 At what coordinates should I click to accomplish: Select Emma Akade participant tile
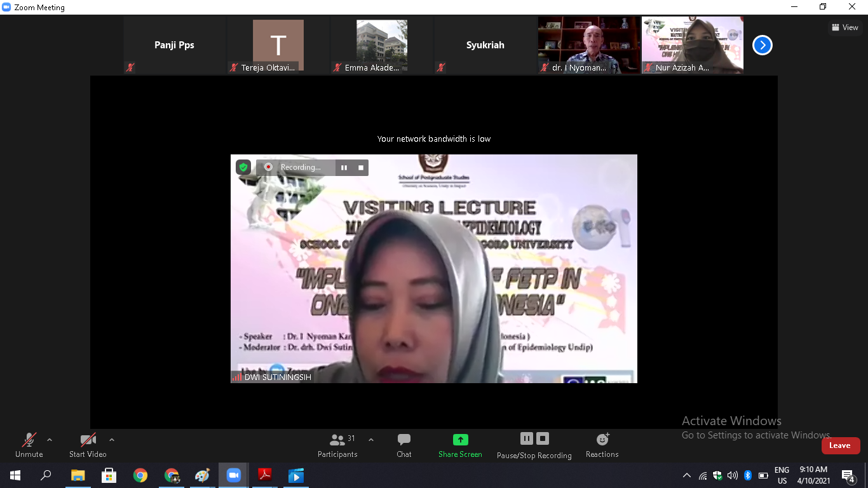[x=382, y=45]
